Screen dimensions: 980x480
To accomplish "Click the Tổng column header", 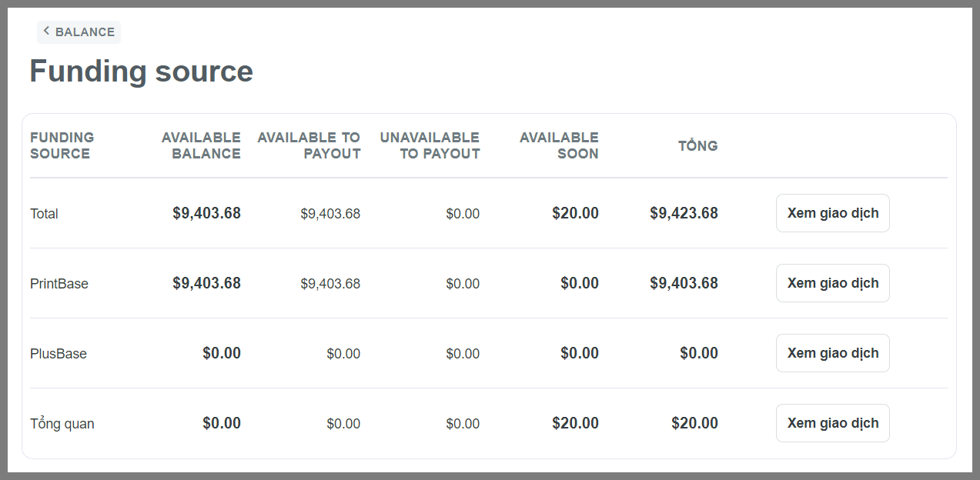I will (697, 145).
